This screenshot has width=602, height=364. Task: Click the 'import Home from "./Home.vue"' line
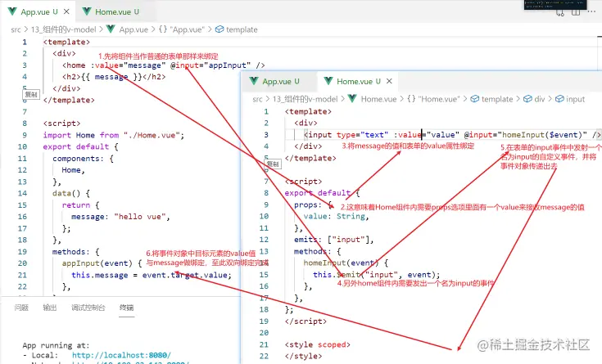pyautogui.click(x=114, y=135)
